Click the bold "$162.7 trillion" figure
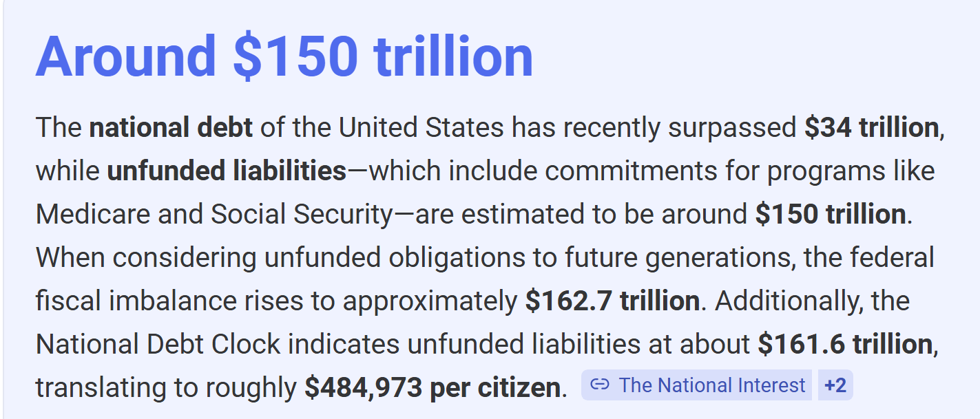The height and width of the screenshot is (419, 980). [612, 301]
